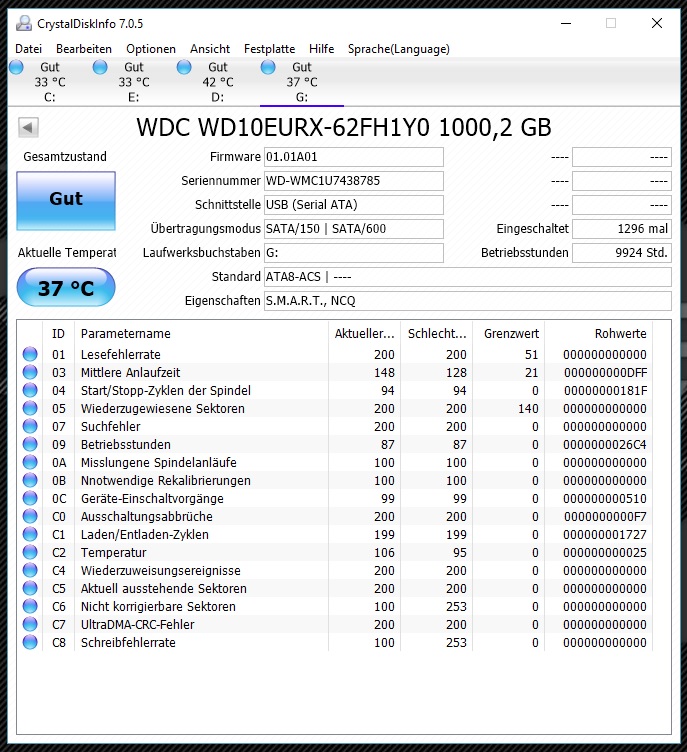
Task: Click the Firmware field 01.01A01
Action: (354, 157)
